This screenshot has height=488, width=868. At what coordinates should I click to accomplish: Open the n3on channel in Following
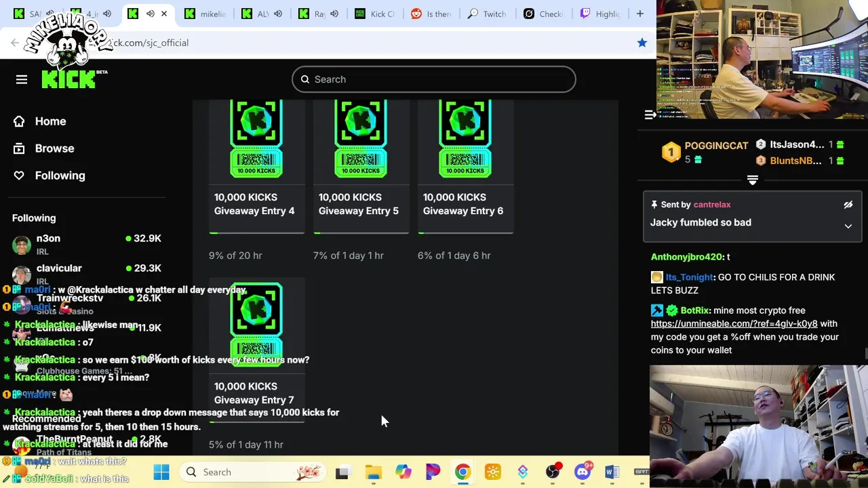(x=87, y=244)
